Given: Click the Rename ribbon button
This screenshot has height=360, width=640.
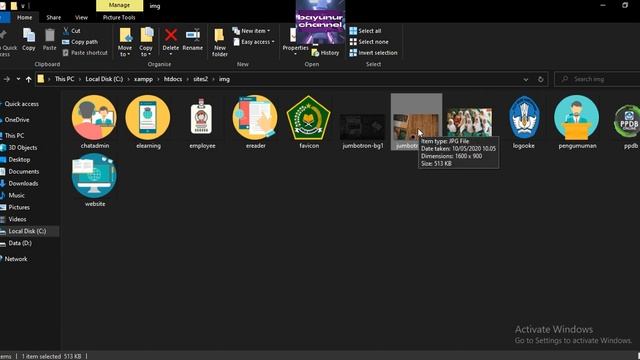Looking at the screenshot, I should [193, 40].
